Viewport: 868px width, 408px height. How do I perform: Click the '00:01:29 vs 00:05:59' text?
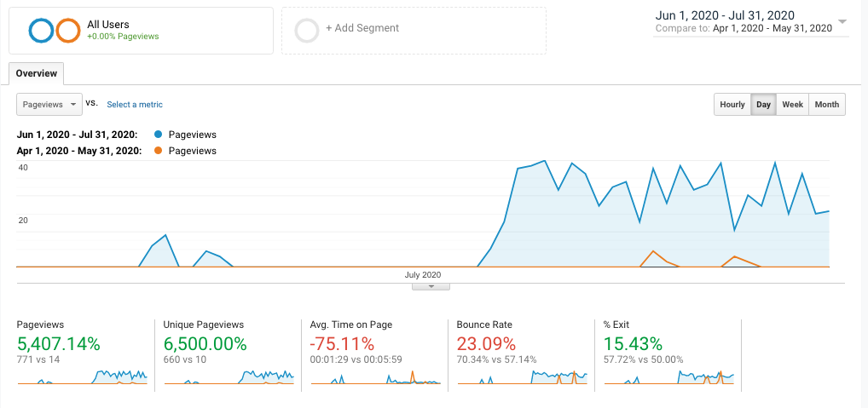coord(356,360)
